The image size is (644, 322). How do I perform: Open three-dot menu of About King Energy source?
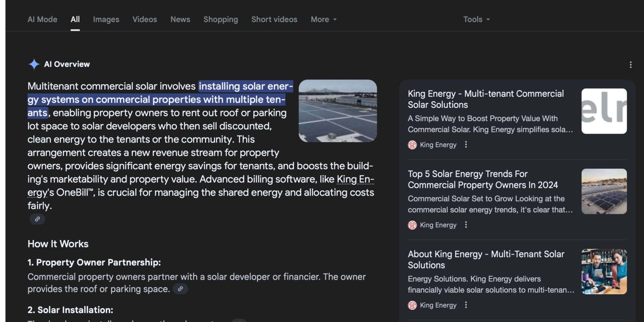click(466, 305)
